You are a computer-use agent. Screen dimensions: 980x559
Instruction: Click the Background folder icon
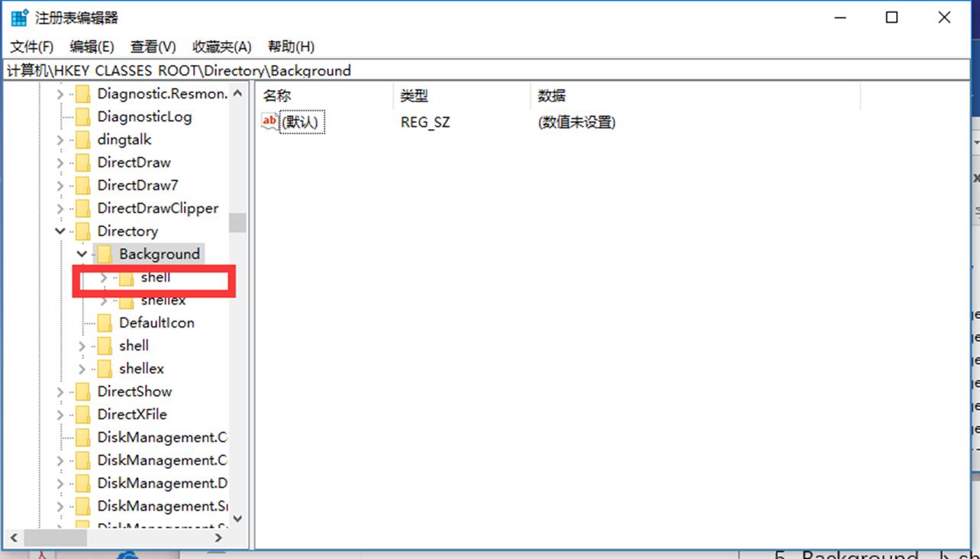coord(106,254)
